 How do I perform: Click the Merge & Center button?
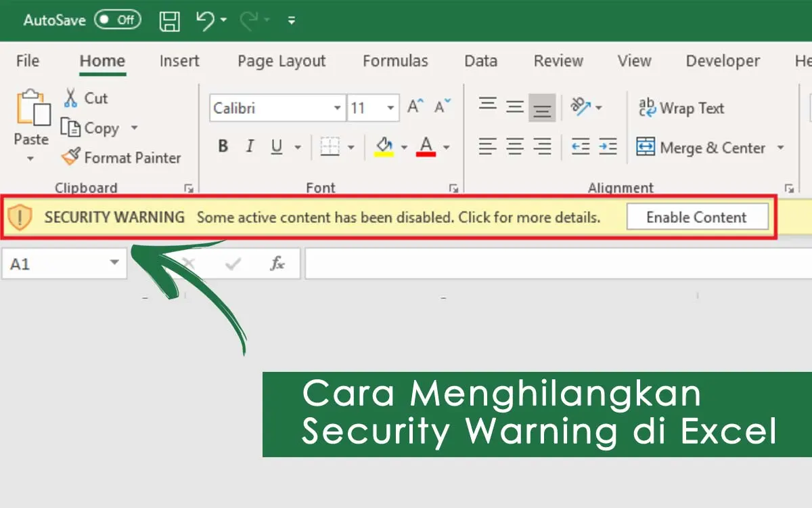[x=701, y=147]
